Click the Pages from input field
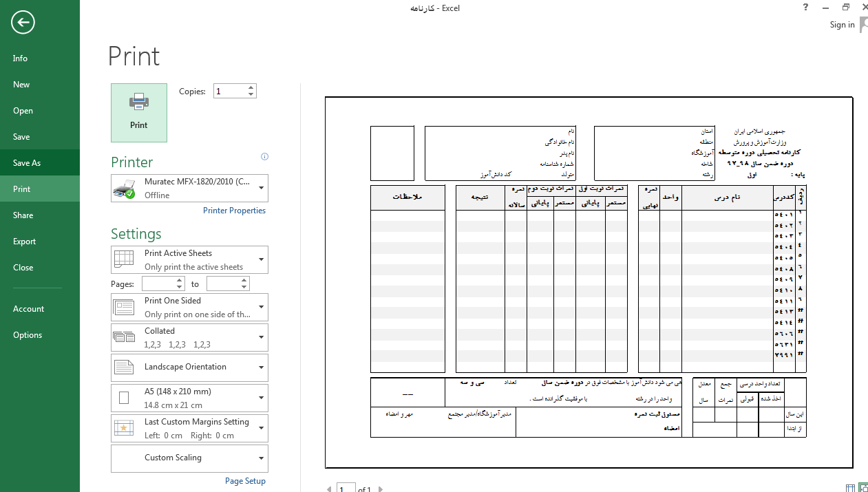Image resolution: width=868 pixels, height=492 pixels. pyautogui.click(x=159, y=284)
